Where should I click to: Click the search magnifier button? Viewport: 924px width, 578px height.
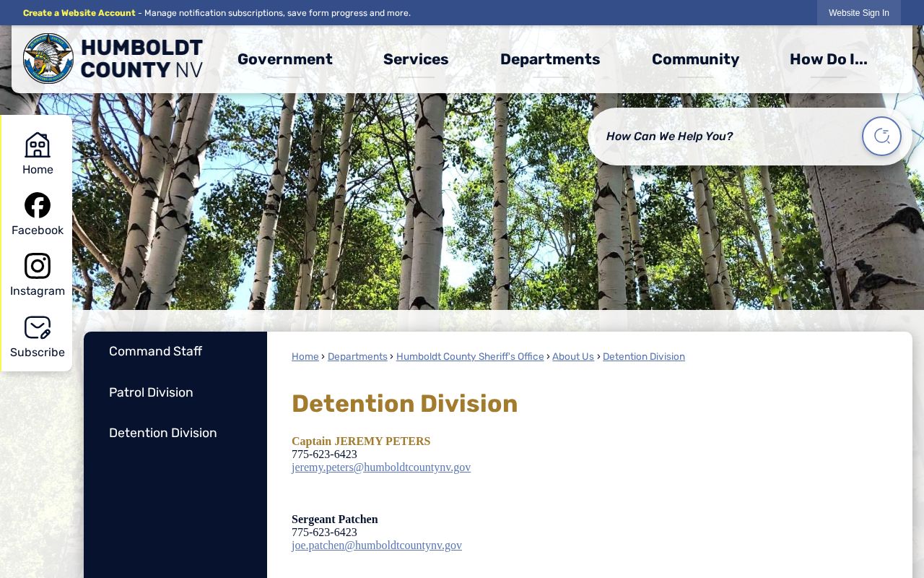(x=881, y=136)
